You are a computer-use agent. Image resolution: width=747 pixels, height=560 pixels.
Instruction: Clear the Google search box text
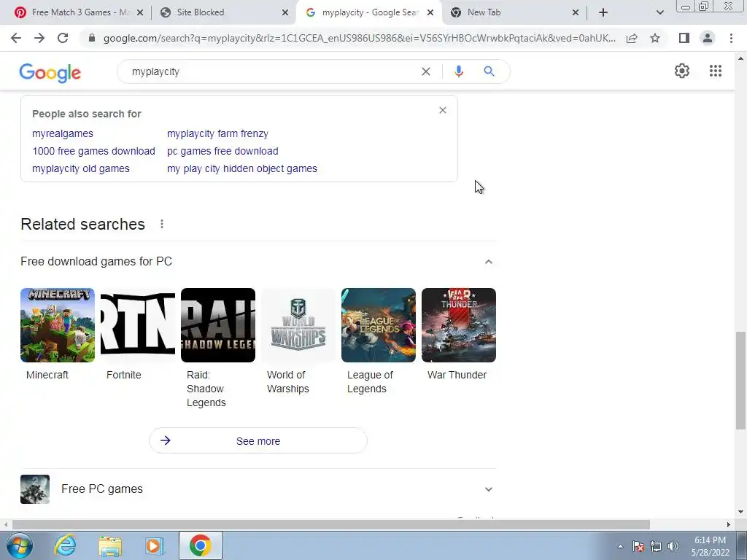click(426, 71)
